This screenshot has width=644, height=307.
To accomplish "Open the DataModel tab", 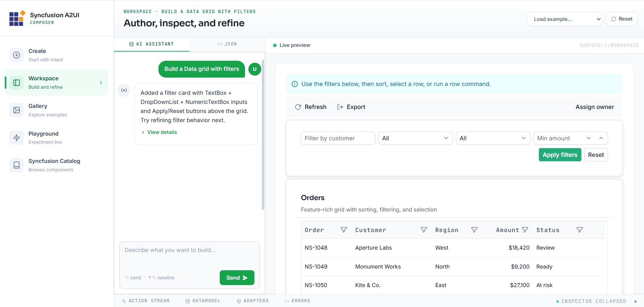I will 203,301.
